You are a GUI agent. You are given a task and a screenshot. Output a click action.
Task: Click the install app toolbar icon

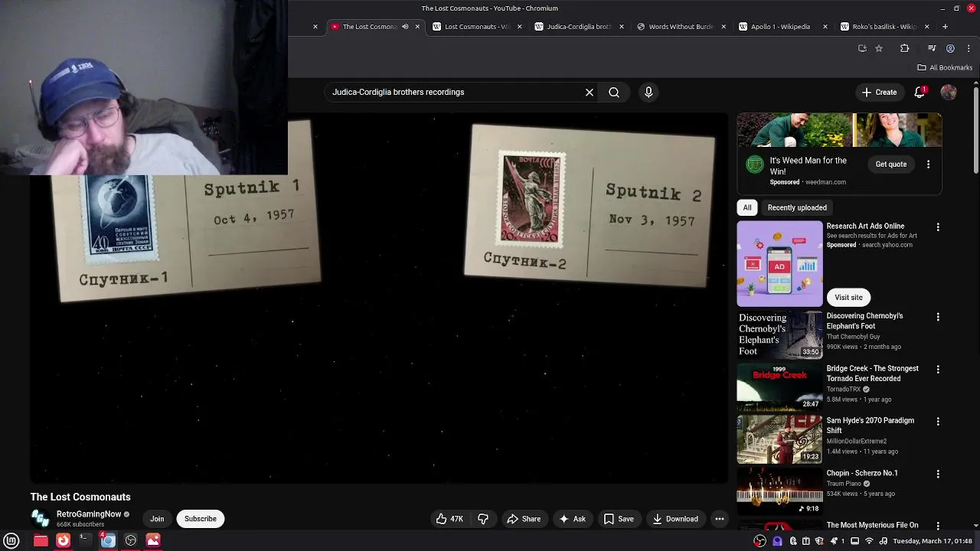[862, 48]
